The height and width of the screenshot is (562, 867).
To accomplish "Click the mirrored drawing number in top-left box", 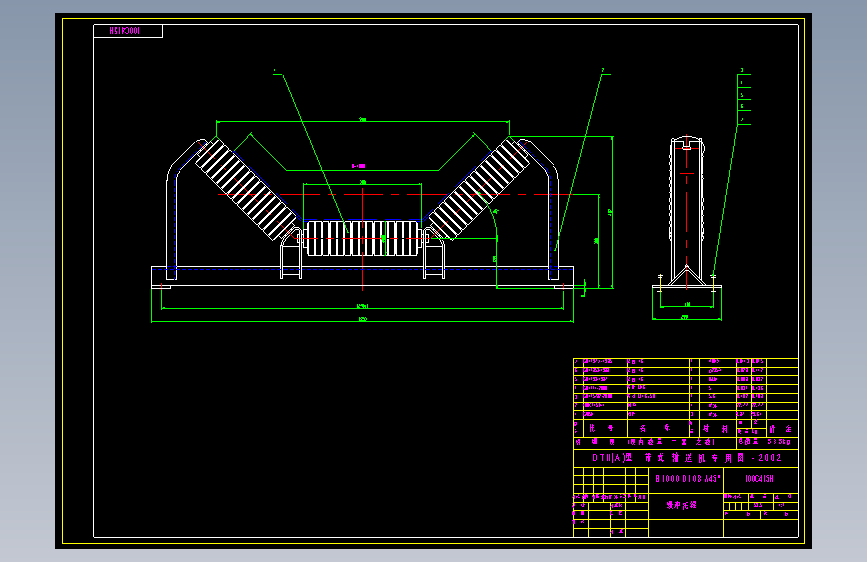I will (125, 31).
